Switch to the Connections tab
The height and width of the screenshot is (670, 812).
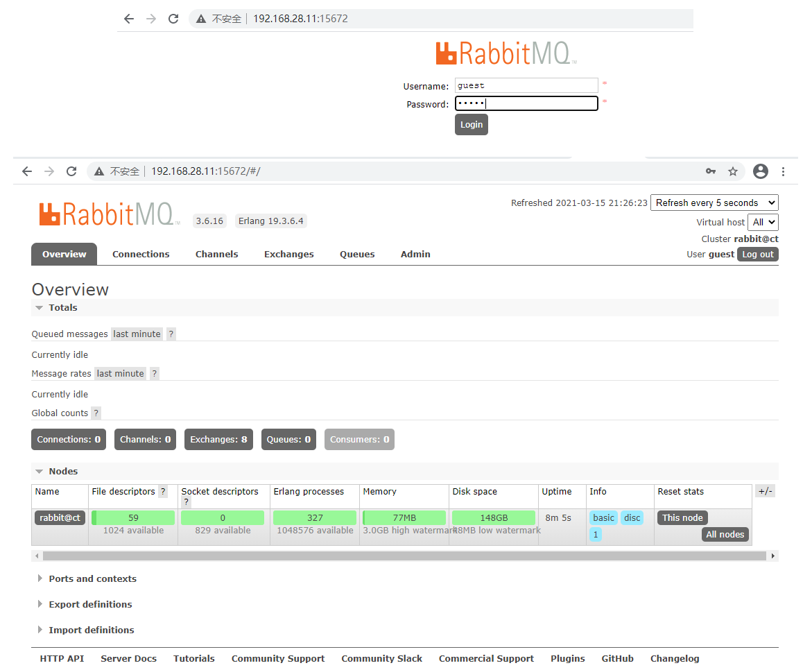141,254
